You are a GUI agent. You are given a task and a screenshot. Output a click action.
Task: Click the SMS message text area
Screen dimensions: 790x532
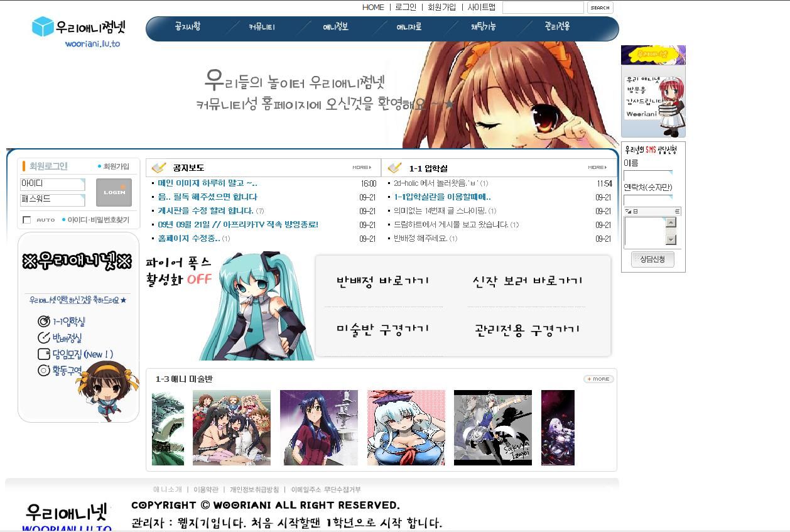[646, 232]
